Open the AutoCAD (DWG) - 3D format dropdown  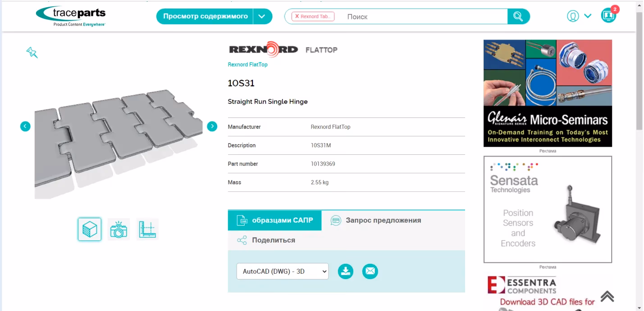pos(283,271)
